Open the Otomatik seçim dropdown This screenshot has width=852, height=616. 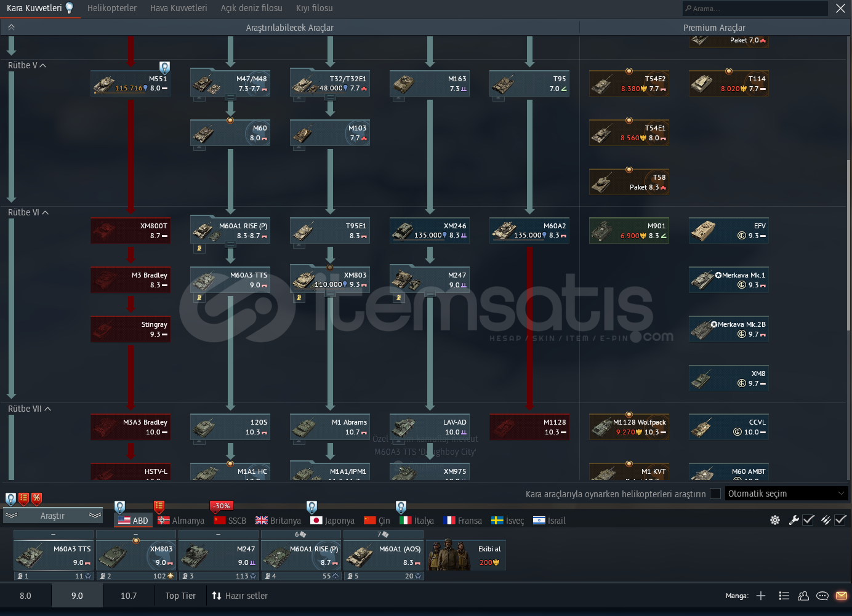tap(786, 494)
